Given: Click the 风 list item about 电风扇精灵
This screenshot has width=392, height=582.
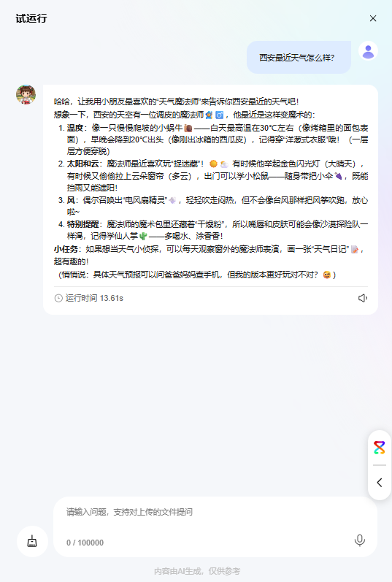Looking at the screenshot, I should pos(214,206).
